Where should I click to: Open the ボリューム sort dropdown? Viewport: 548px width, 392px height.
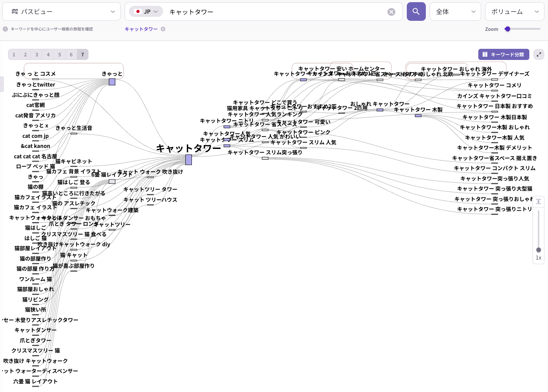click(x=514, y=12)
